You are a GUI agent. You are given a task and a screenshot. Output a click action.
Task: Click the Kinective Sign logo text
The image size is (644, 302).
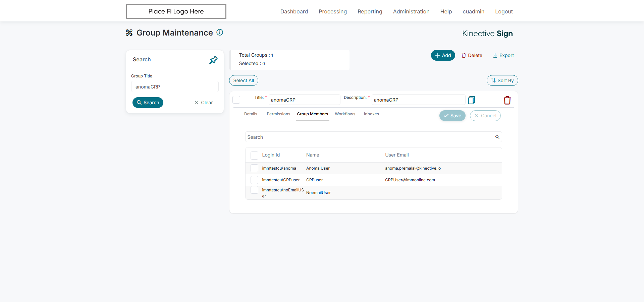click(x=487, y=34)
